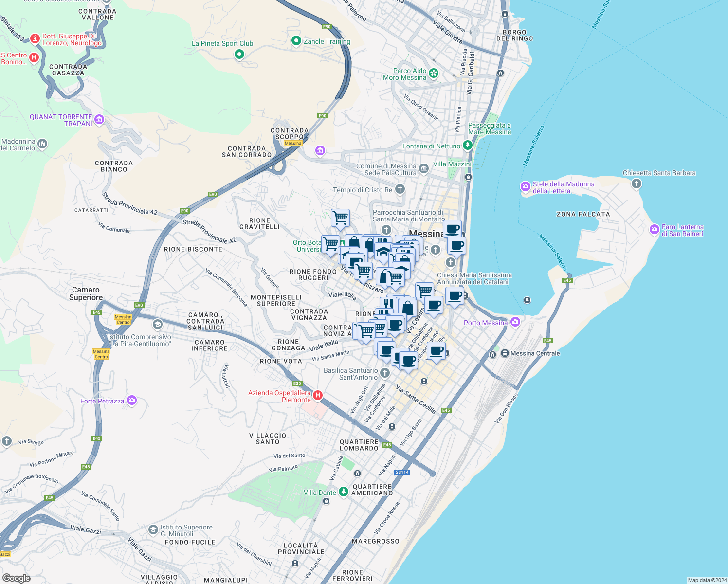
Task: Click the restaurant fork-and-knife marker on Via Cesare
Action: point(387,302)
